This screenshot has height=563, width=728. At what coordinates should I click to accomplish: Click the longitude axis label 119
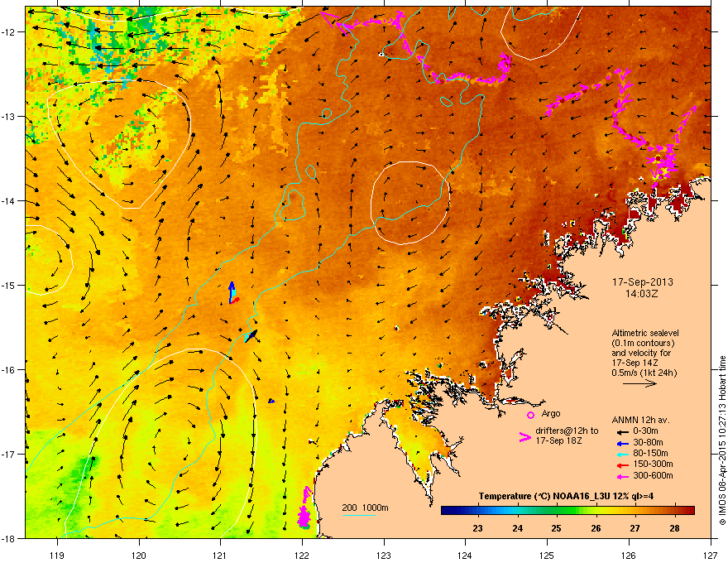(57, 555)
